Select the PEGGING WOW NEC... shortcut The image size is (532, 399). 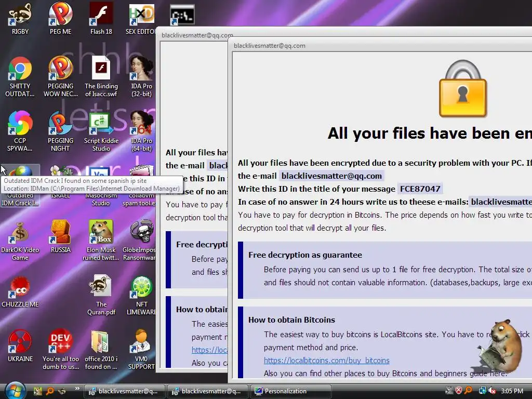click(60, 77)
